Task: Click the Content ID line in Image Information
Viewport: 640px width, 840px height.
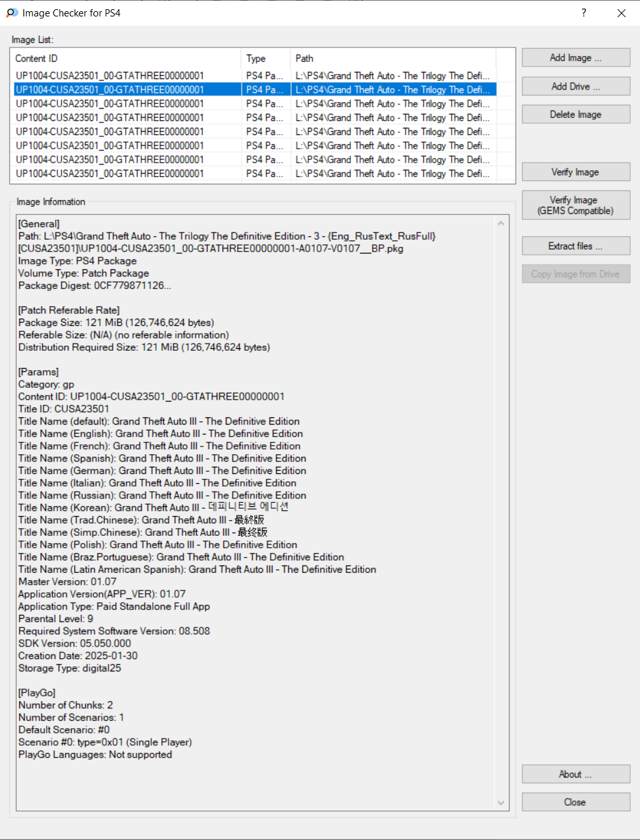Action: point(151,396)
